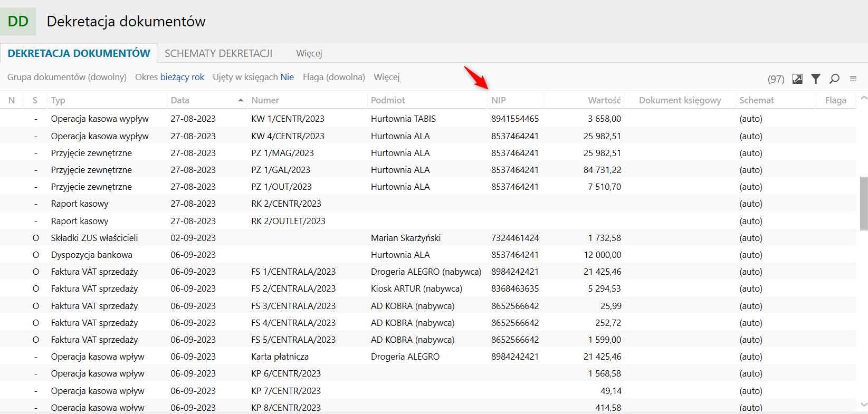This screenshot has width=868, height=414.
Task: Click Hurtownia TABIS cell
Action: (x=403, y=119)
